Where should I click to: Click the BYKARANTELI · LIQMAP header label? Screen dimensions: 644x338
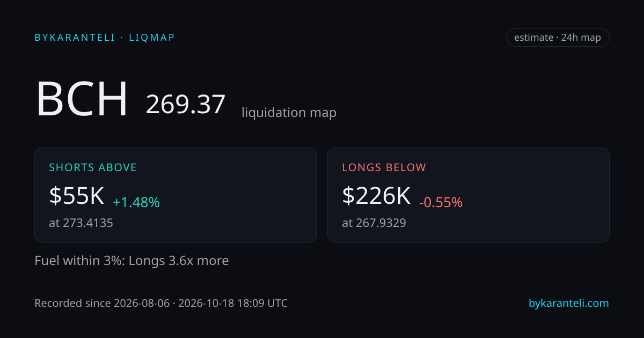105,38
